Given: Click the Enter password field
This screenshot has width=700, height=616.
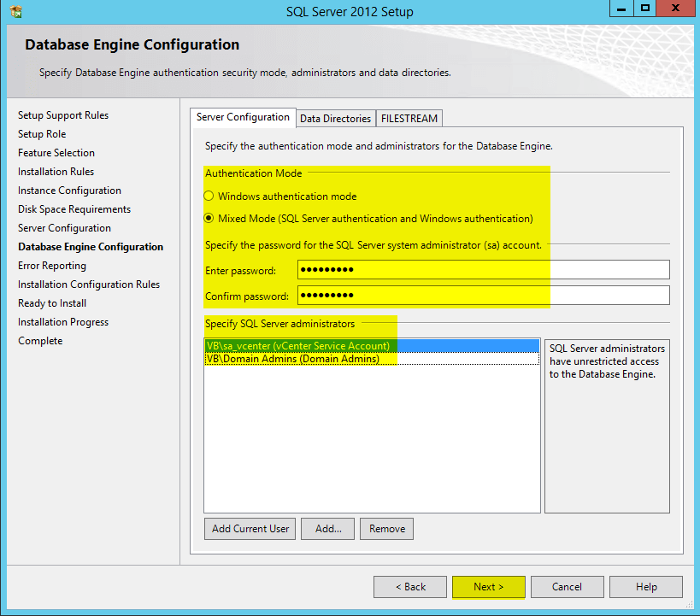Looking at the screenshot, I should [x=484, y=270].
